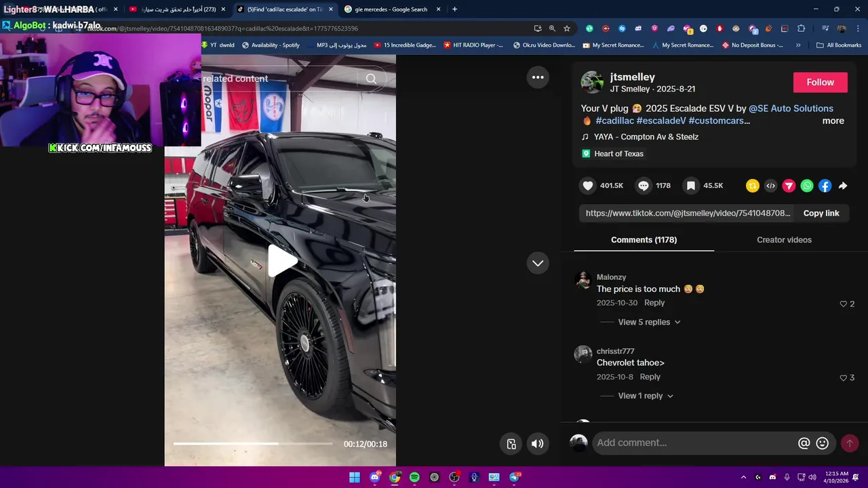Seek along the video progress bar
868x488 pixels.
(x=253, y=444)
